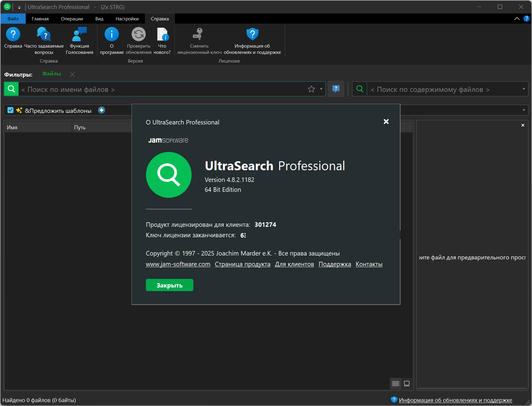Image resolution: width=532 pixels, height=406 pixels.
Task: Click the О программе info icon
Action: pyautogui.click(x=112, y=34)
